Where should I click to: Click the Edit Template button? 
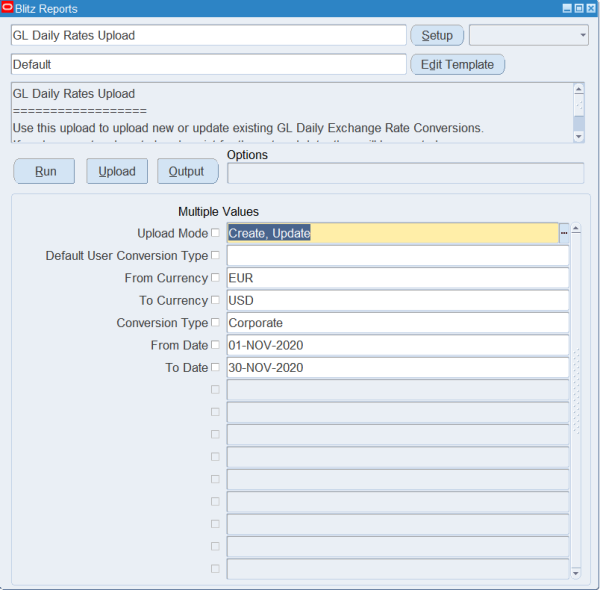[x=458, y=64]
